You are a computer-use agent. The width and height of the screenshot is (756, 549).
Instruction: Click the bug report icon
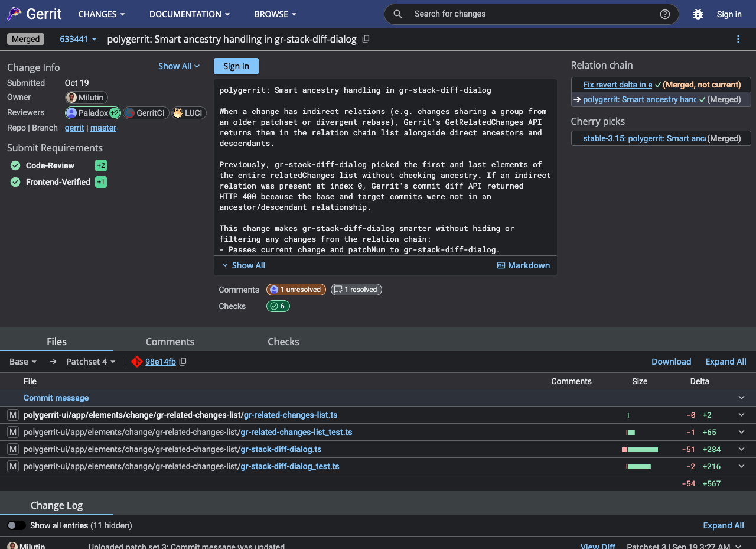coord(698,14)
